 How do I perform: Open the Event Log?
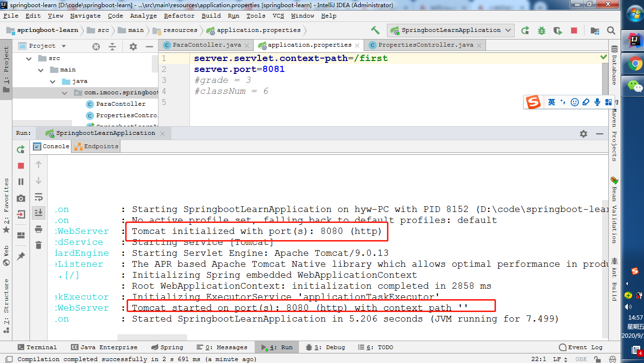tap(581, 347)
